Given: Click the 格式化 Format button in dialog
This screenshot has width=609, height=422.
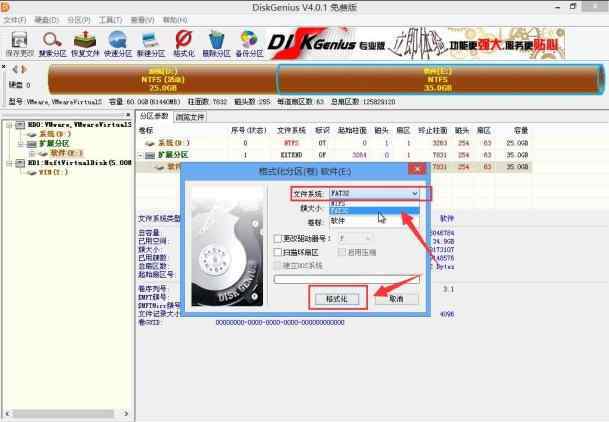Looking at the screenshot, I should pos(337,299).
